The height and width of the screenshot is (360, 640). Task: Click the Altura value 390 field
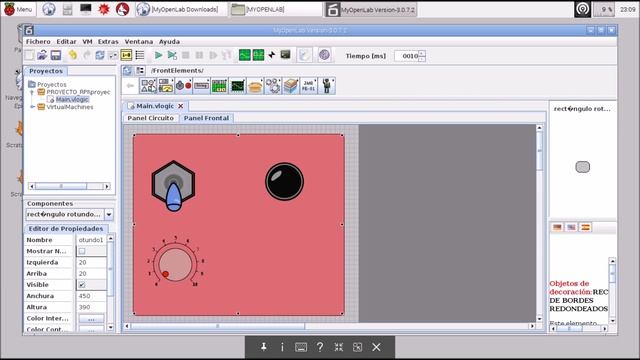[x=91, y=307]
